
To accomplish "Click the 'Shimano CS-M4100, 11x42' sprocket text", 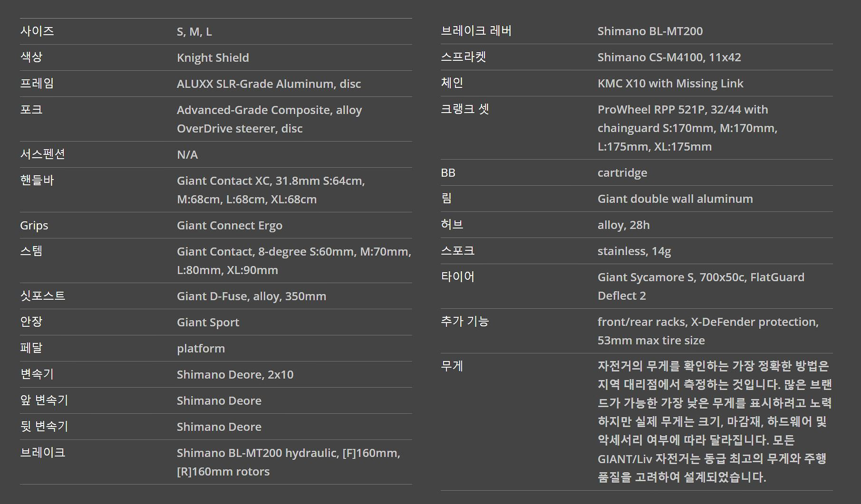I will 669,57.
